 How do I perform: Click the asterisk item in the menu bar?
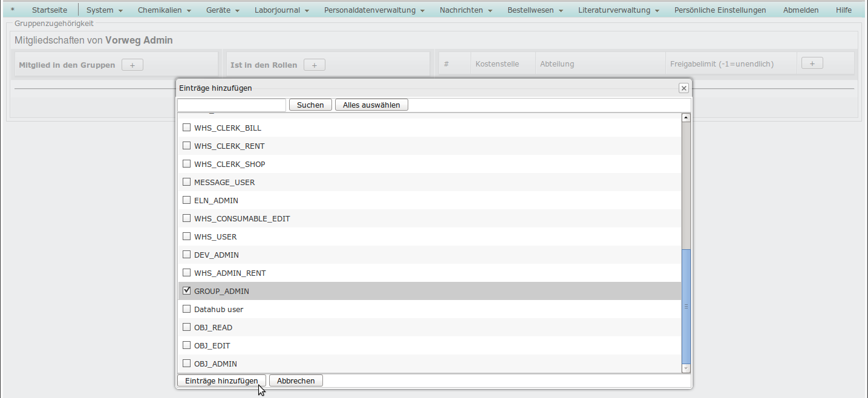point(13,10)
